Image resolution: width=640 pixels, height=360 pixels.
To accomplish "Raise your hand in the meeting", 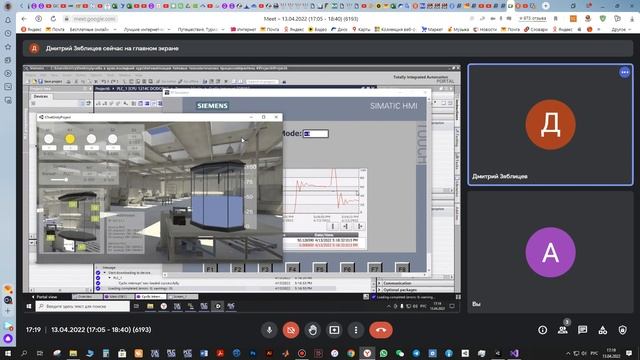I will pos(313,330).
